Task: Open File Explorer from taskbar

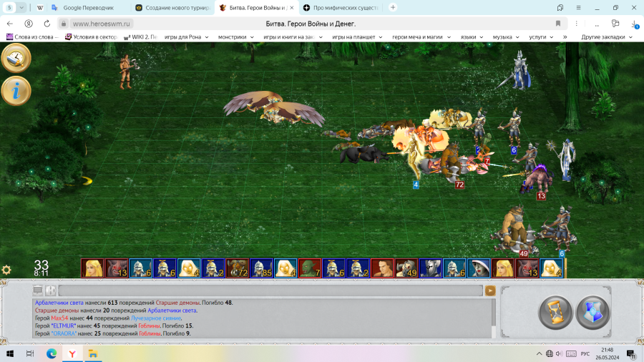Action: (93, 354)
